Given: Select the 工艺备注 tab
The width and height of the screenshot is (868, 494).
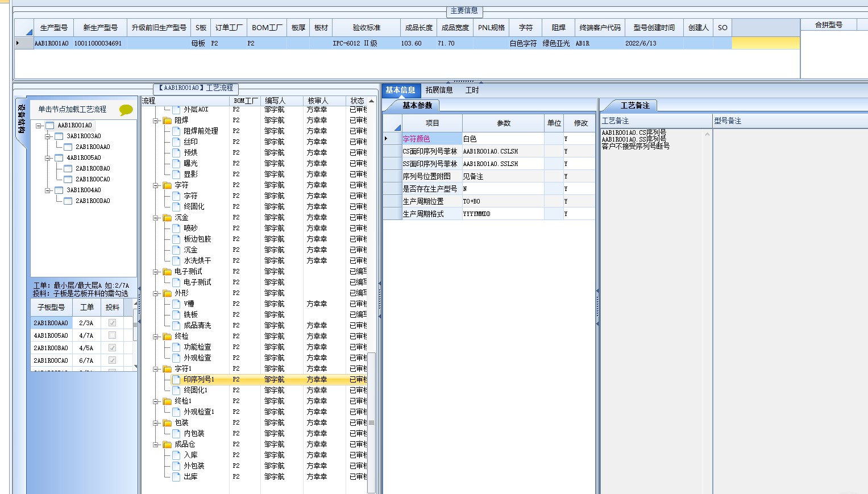Looking at the screenshot, I should 634,105.
